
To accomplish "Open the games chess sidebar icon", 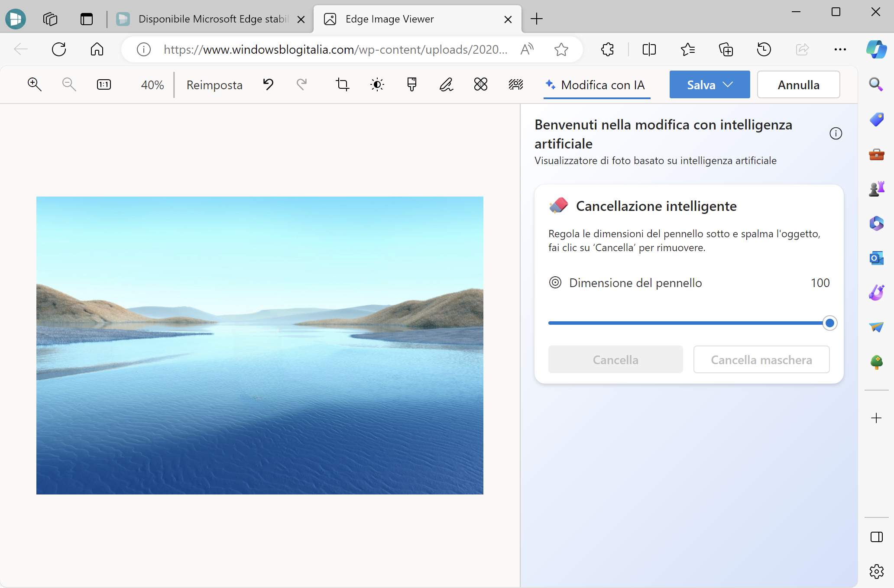I will coord(876,189).
